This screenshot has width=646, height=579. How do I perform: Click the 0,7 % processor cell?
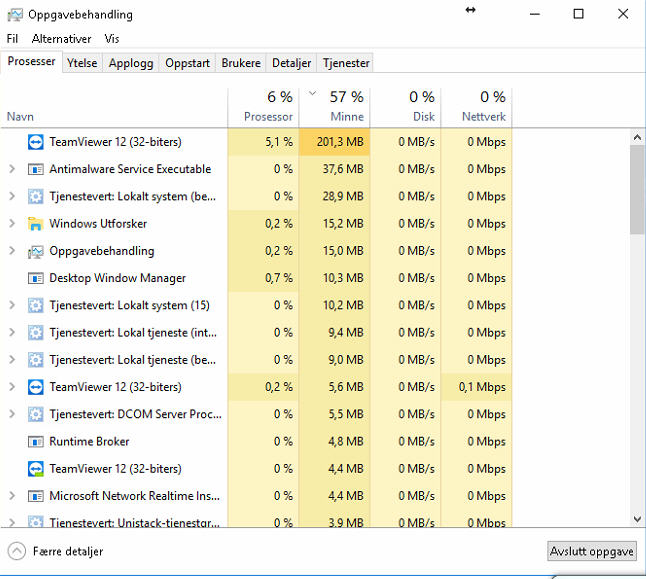point(263,278)
